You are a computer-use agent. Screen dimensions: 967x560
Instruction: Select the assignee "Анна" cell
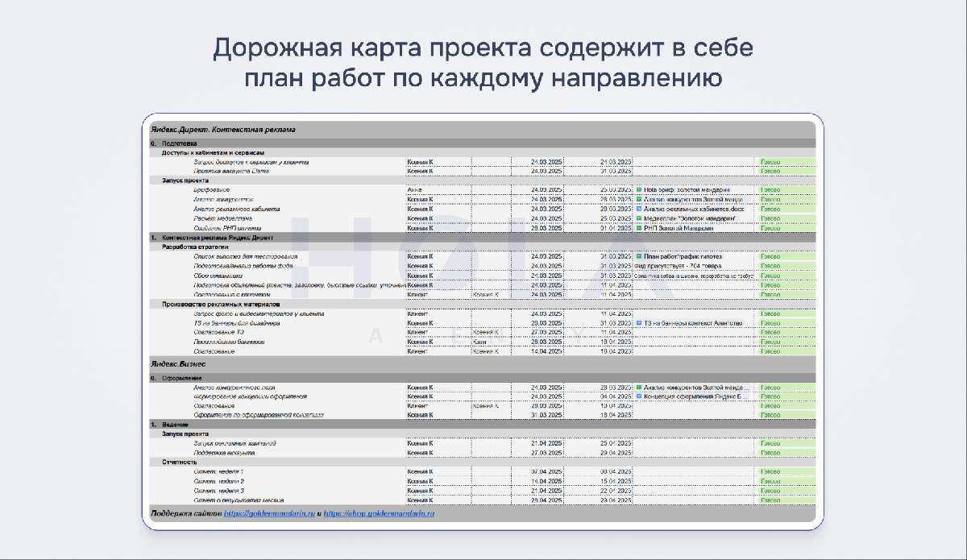coord(438,190)
